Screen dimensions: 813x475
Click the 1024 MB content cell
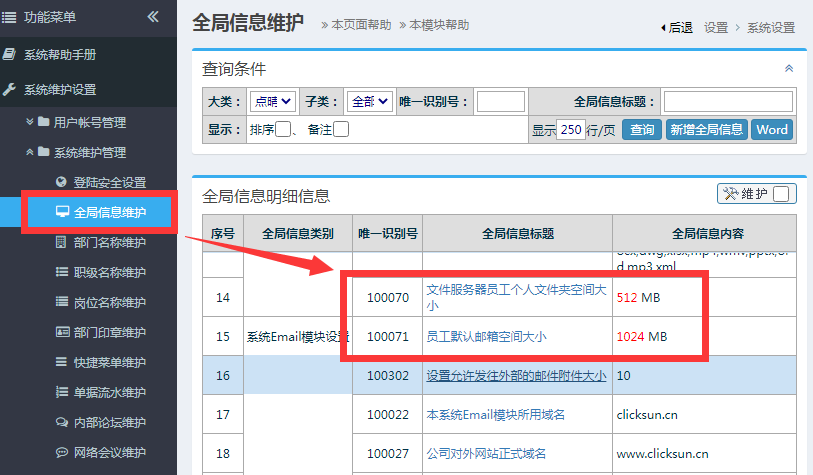pyautogui.click(x=704, y=337)
